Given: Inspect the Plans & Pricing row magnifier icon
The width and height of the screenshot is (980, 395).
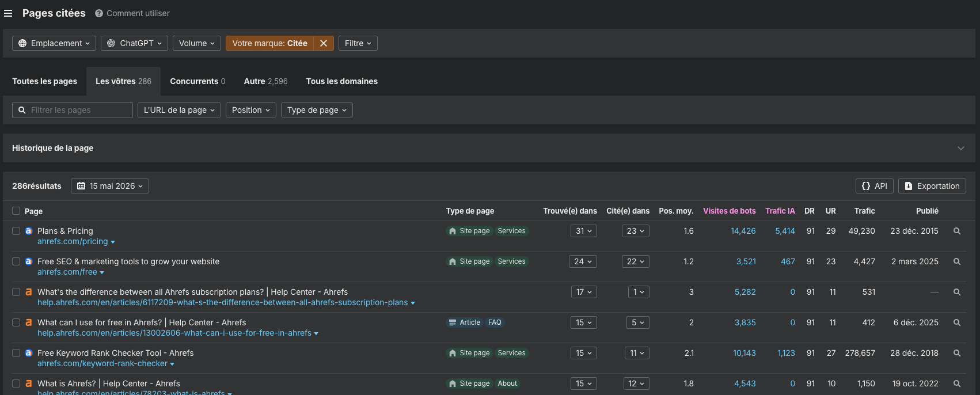Looking at the screenshot, I should [x=957, y=231].
